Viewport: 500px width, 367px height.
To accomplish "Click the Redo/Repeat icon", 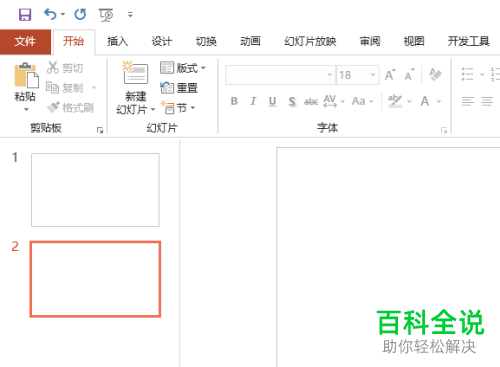I will pyautogui.click(x=80, y=14).
